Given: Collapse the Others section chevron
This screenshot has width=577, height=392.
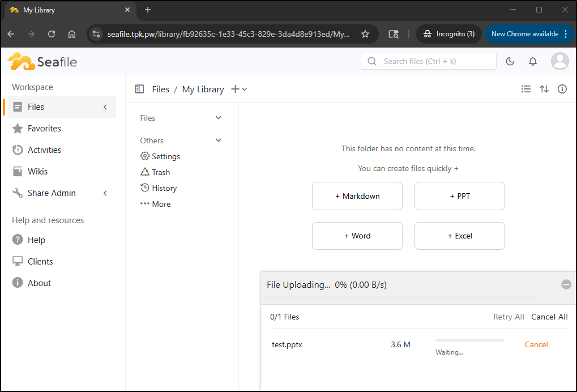Looking at the screenshot, I should click(x=219, y=140).
